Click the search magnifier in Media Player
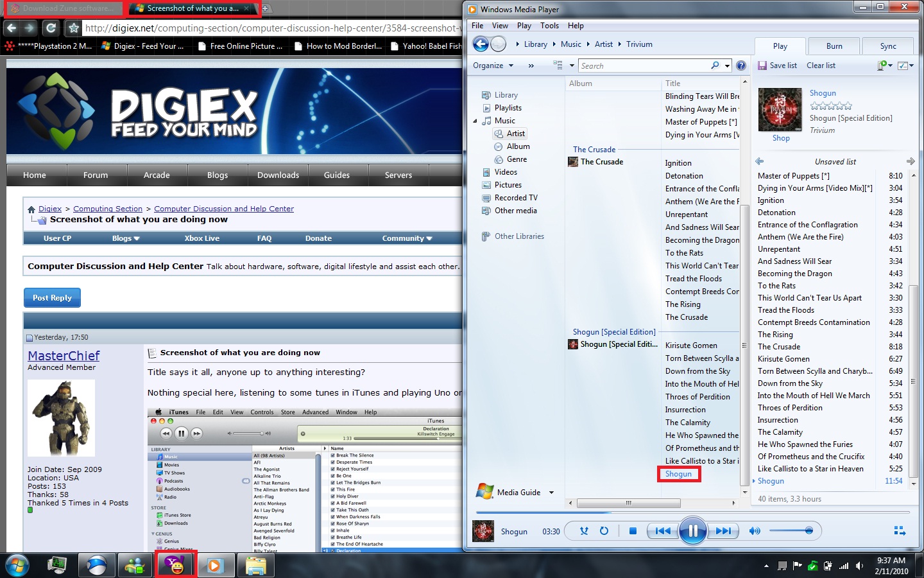This screenshot has width=924, height=578. coord(715,66)
